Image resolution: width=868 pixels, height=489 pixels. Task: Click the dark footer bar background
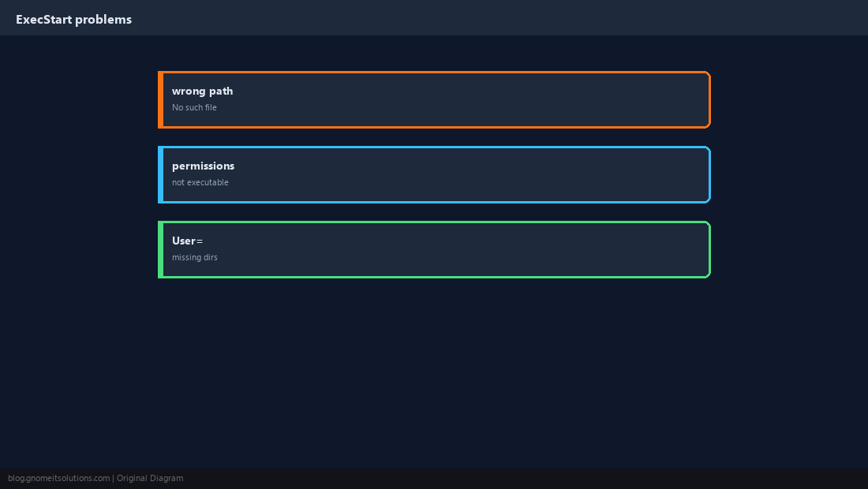coord(498,479)
